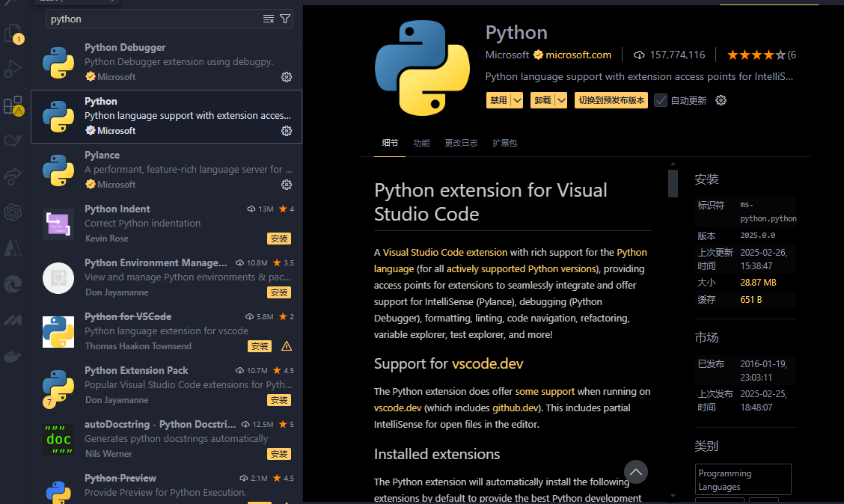This screenshot has width=844, height=504.
Task: Click the Programming Languages category tag
Action: (x=743, y=480)
